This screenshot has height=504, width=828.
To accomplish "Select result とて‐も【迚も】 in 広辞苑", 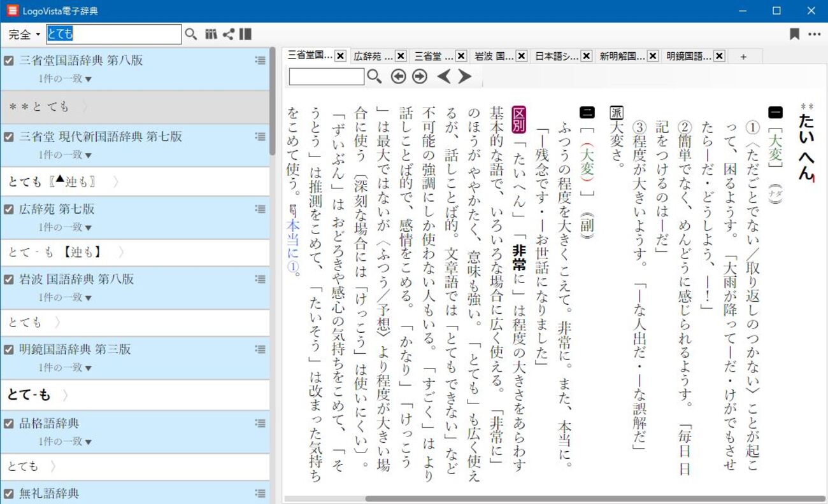I will click(135, 252).
